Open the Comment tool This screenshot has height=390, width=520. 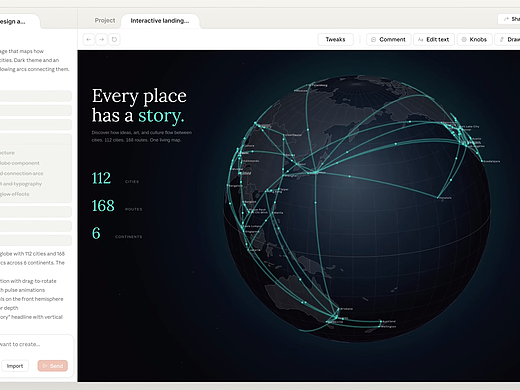[x=388, y=39]
